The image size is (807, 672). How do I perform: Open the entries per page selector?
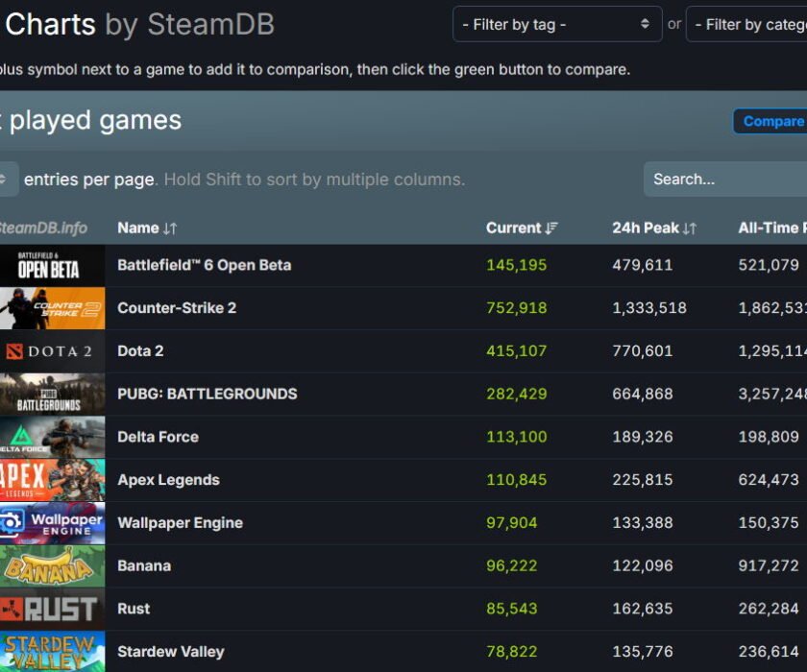[9, 179]
